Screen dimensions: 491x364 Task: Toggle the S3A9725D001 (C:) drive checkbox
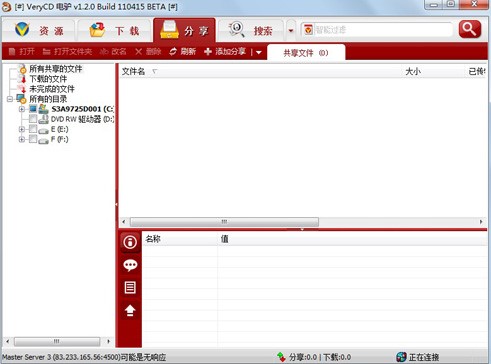click(33, 109)
